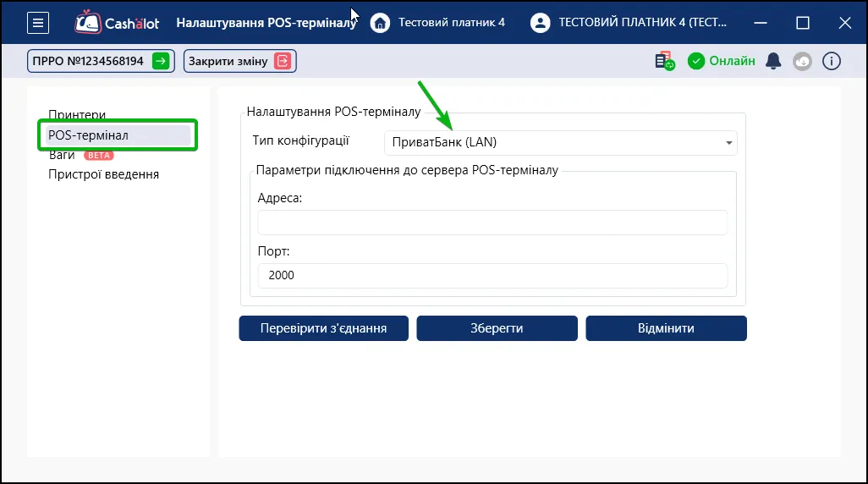Open the user profile avatar icon

click(x=540, y=23)
